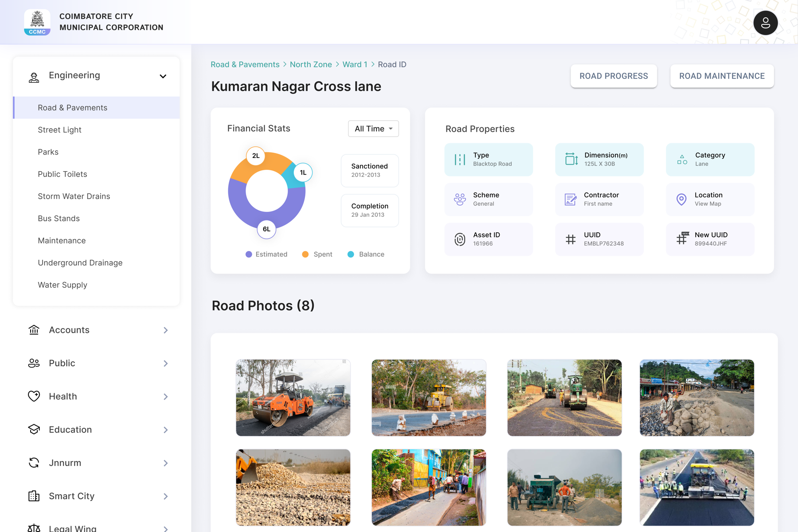Click the View Map location text

pyautogui.click(x=708, y=204)
